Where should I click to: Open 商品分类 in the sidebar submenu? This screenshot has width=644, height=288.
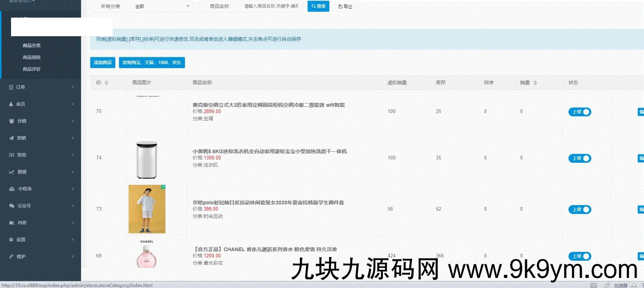[31, 45]
